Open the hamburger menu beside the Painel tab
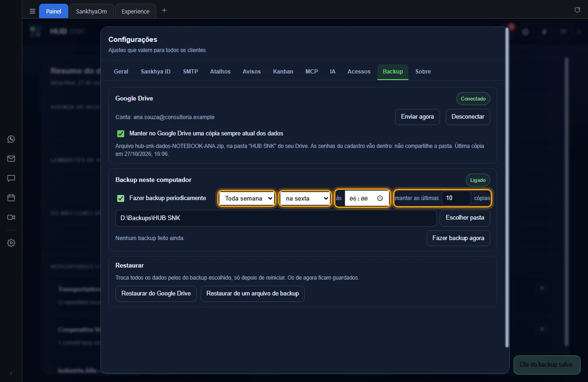The image size is (588, 382). (x=32, y=11)
